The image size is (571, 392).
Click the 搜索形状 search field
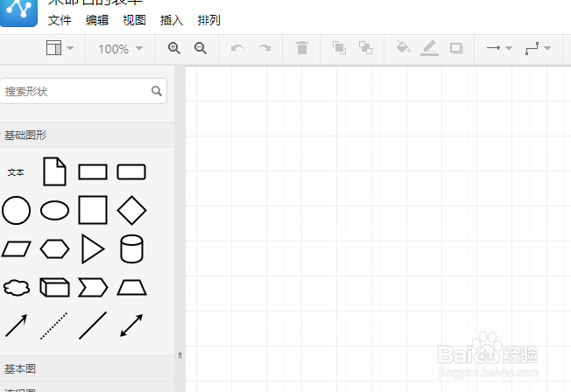tap(83, 91)
